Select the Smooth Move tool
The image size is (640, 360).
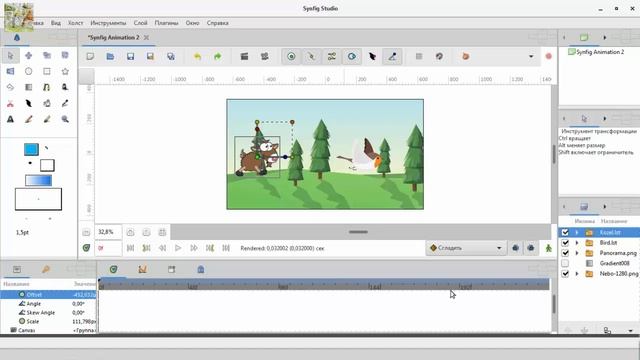click(29, 55)
